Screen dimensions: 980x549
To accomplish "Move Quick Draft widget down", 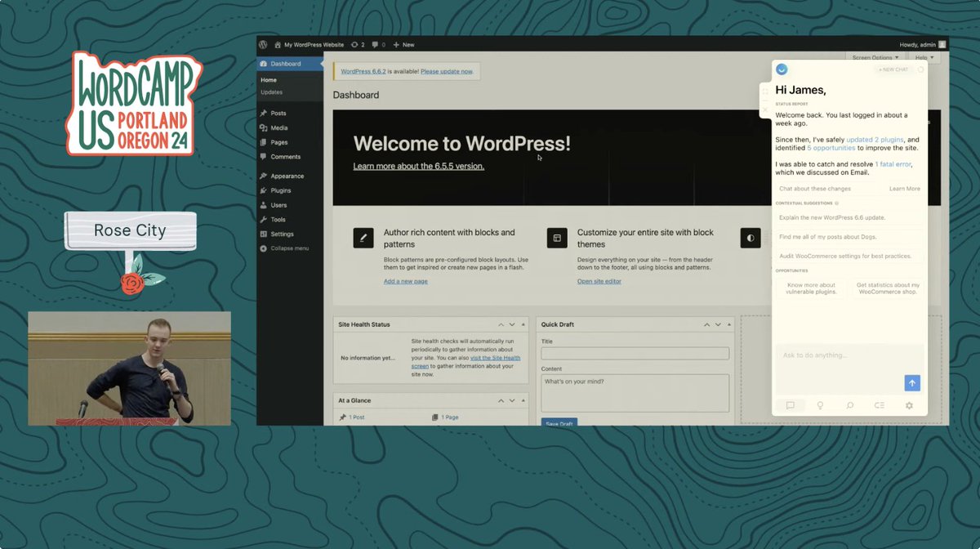I will pyautogui.click(x=718, y=324).
